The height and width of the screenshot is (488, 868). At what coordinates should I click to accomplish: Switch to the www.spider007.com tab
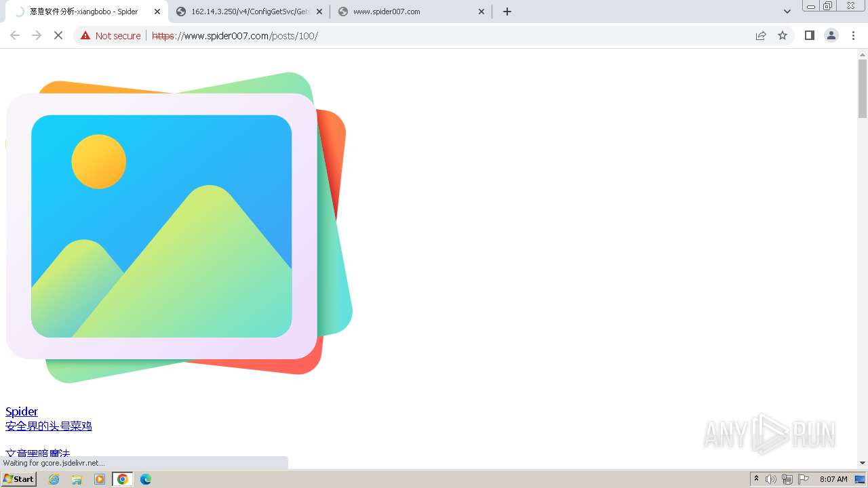point(410,12)
